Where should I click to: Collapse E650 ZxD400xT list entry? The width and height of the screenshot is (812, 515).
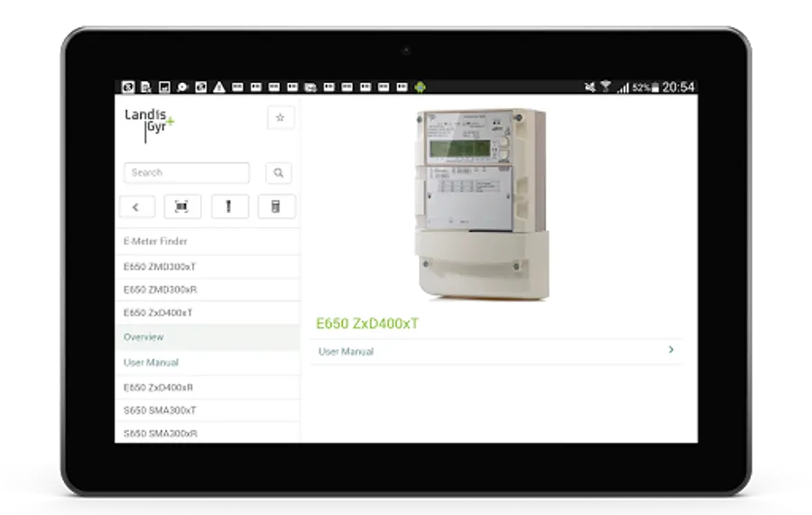208,313
